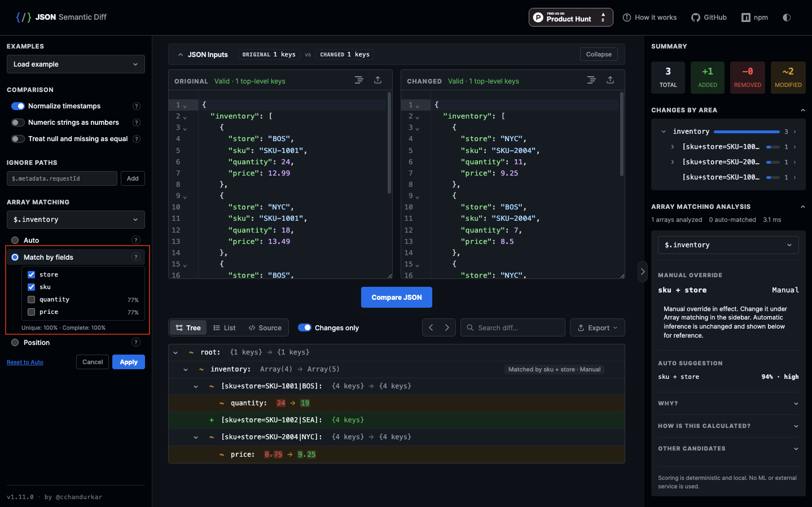Screen dimensions: 812x507
Task: Open the GitHub link icon
Action: click(x=696, y=18)
